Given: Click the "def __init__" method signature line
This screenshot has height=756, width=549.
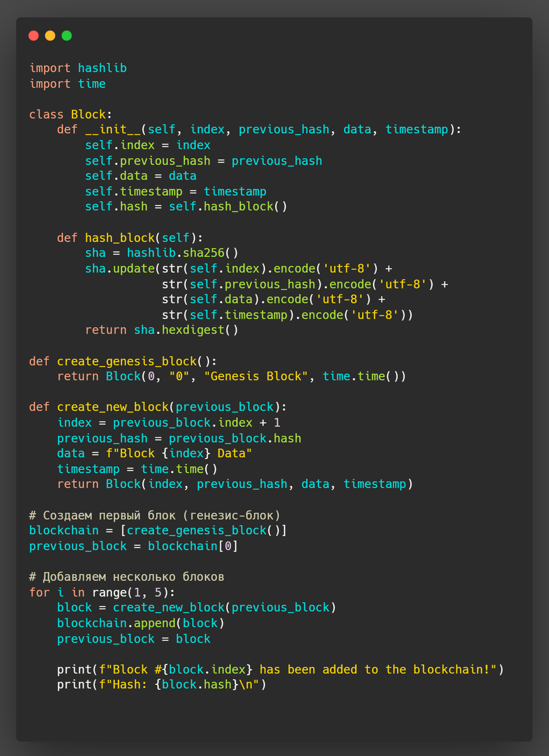Looking at the screenshot, I should [259, 130].
